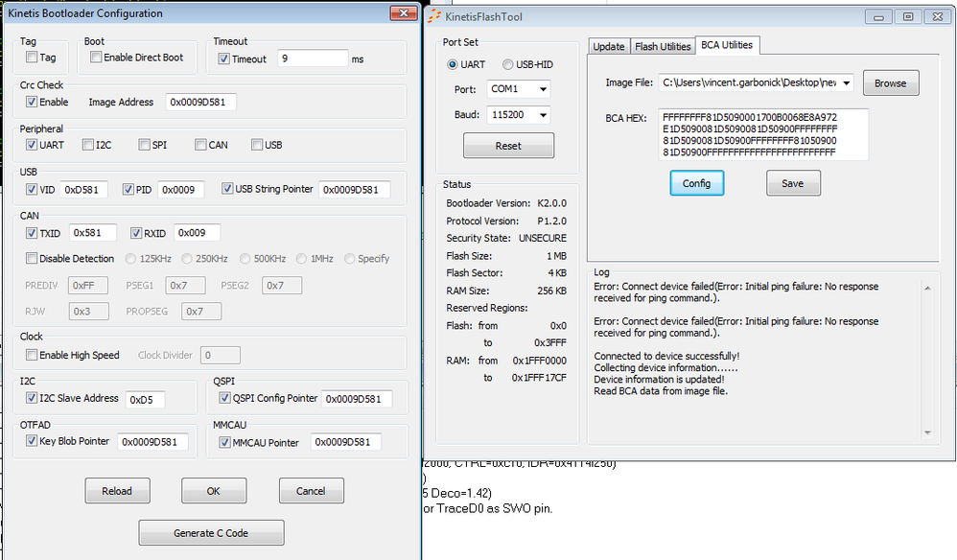Toggle the MMCAU Pointer checkbox

(224, 442)
